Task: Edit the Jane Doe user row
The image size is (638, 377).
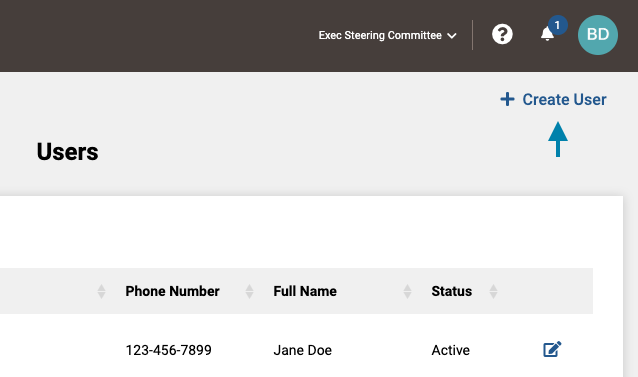Action: 552,349
